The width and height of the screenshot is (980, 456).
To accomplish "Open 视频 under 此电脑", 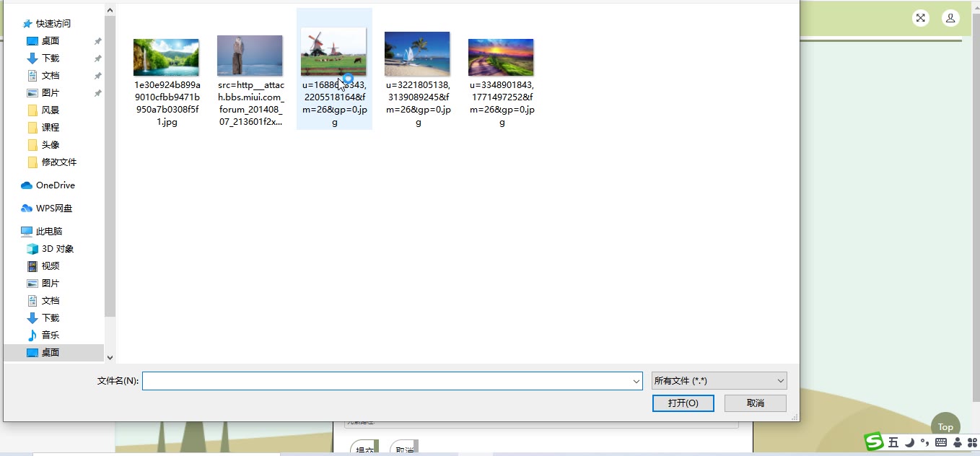I will click(43, 266).
